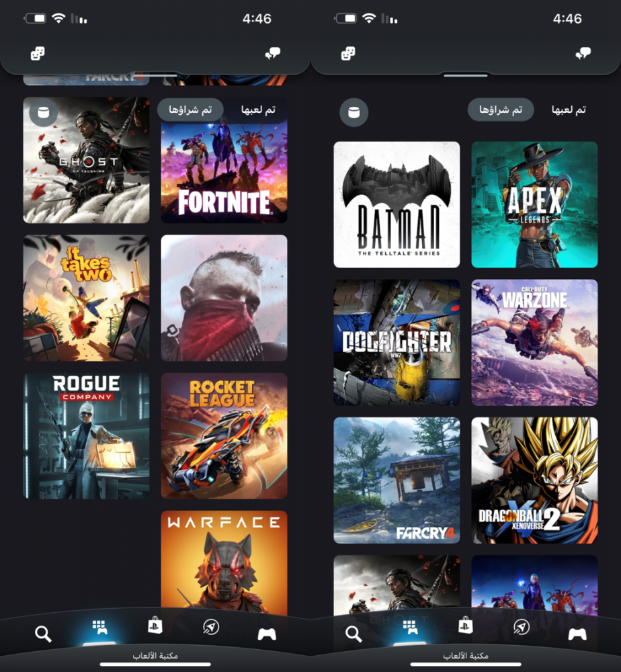Open Explore compass icon on left screen
Viewport: 621px width, 672px height.
pyautogui.click(x=211, y=627)
